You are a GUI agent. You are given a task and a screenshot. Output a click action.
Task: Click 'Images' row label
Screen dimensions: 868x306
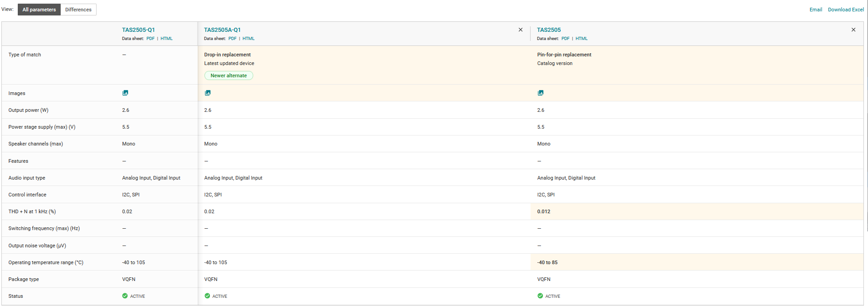(x=17, y=93)
